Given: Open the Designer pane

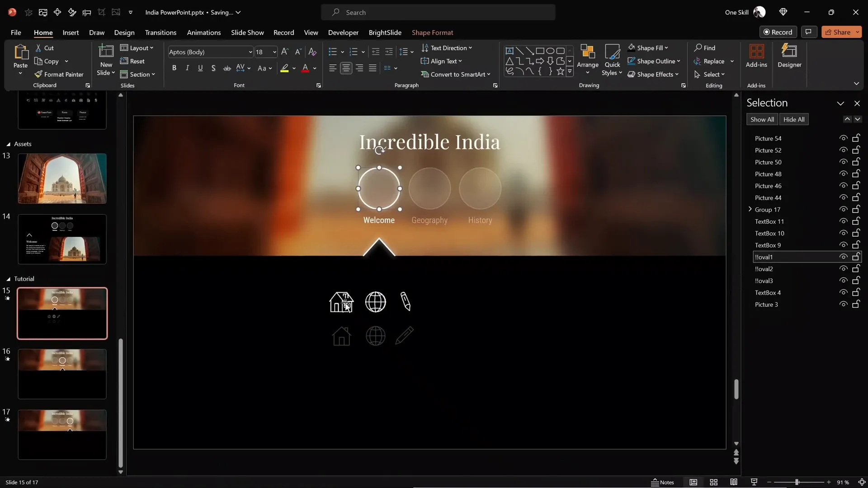Looking at the screenshot, I should click(789, 56).
